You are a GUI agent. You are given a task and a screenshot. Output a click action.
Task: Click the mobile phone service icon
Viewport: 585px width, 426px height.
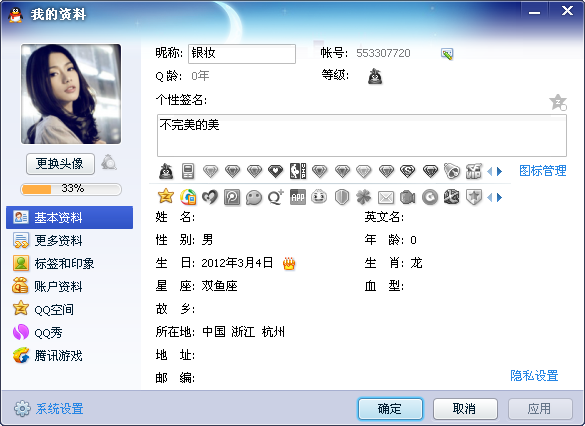[x=188, y=171]
